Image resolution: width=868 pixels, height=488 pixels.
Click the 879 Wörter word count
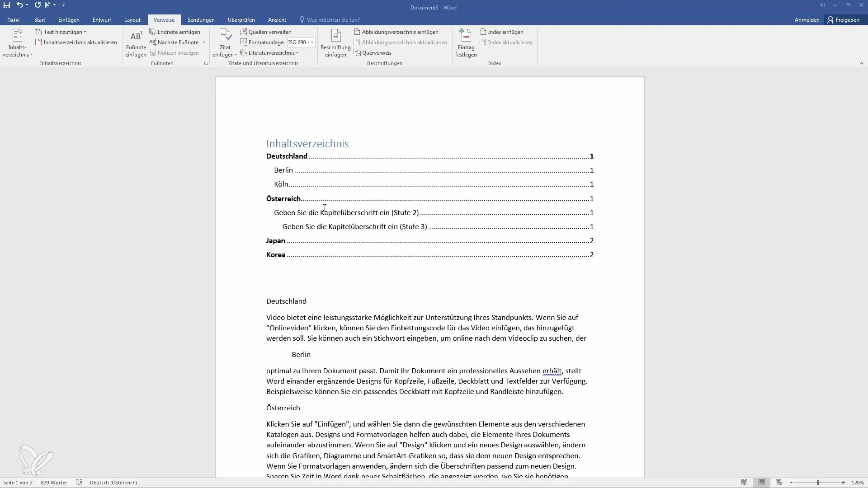(54, 483)
